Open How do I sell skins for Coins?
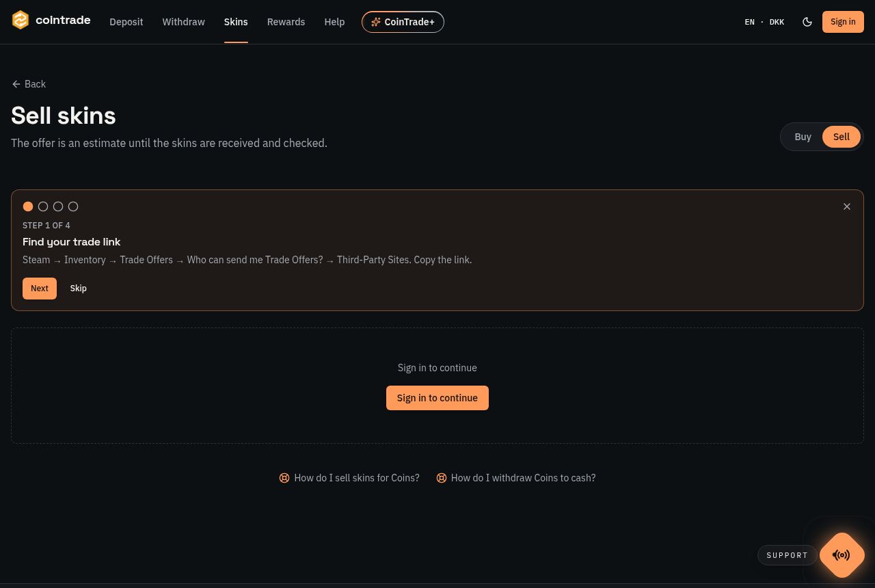The image size is (875, 588). point(357,478)
